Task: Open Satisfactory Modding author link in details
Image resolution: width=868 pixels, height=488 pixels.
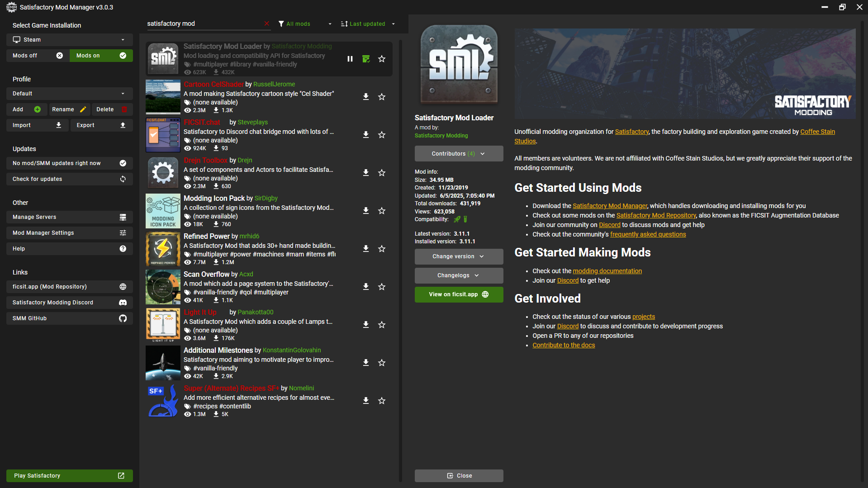Action: [441, 136]
